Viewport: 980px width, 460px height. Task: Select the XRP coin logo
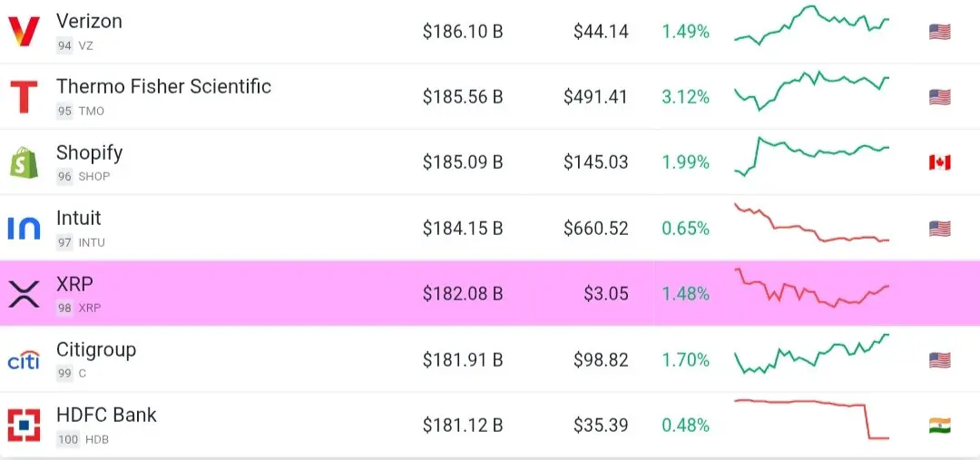[x=24, y=294]
